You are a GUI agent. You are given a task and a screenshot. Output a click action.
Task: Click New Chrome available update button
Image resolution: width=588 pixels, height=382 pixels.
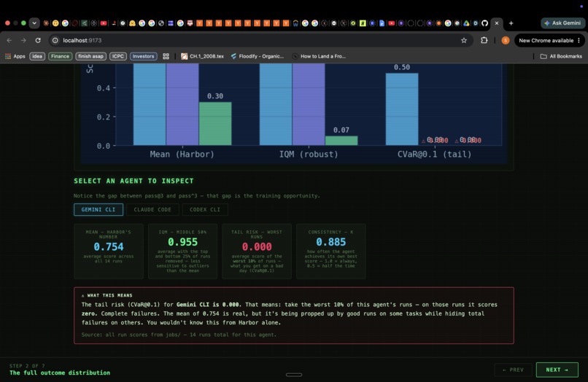[546, 40]
